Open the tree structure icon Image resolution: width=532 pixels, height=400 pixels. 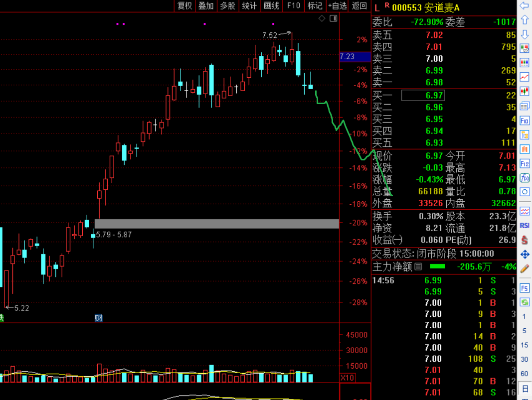coord(525,135)
